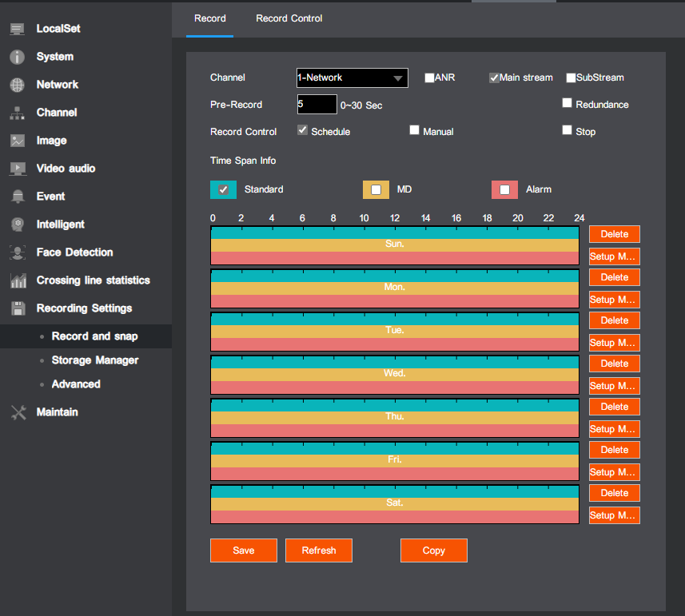This screenshot has width=685, height=616.
Task: Click the Face Detection icon
Action: coord(18,252)
